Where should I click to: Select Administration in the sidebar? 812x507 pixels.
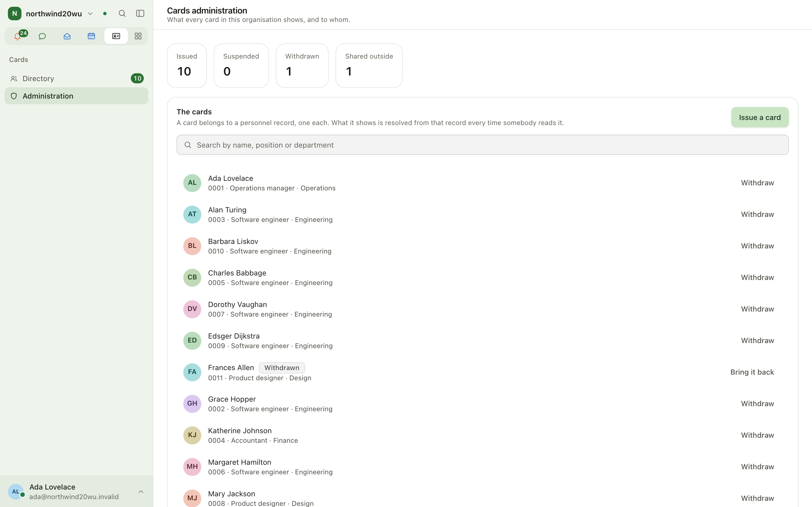coord(76,96)
